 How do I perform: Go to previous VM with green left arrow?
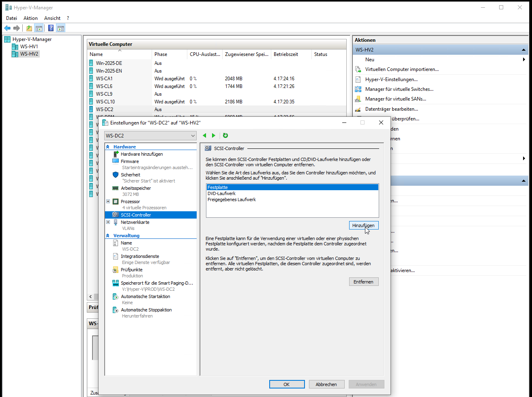[204, 135]
